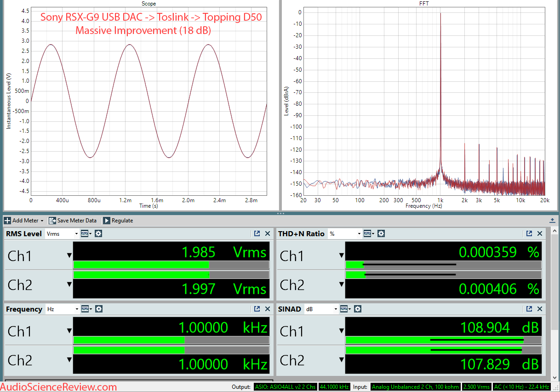Click the Frequency Ch2 1.00000 kHz reading

(x=223, y=364)
